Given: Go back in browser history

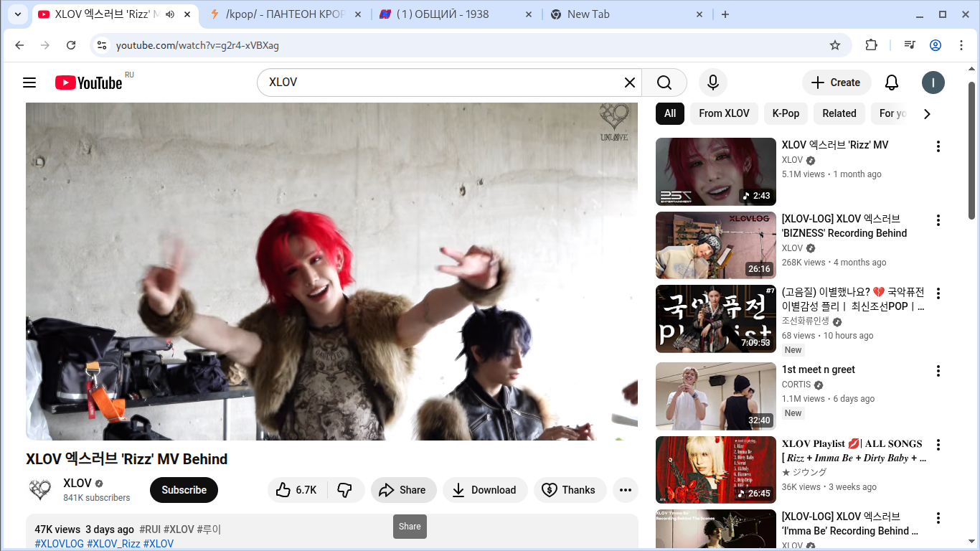Looking at the screenshot, I should pyautogui.click(x=19, y=45).
